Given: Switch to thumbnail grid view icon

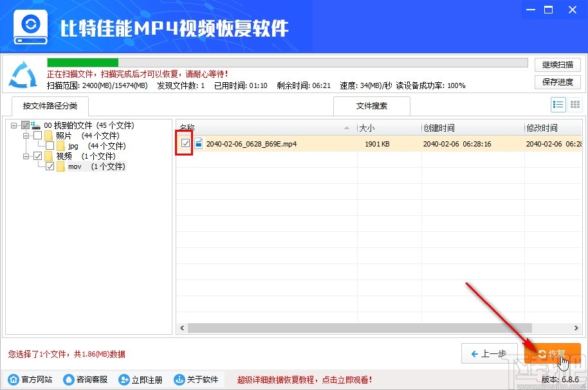Looking at the screenshot, I should pos(575,105).
